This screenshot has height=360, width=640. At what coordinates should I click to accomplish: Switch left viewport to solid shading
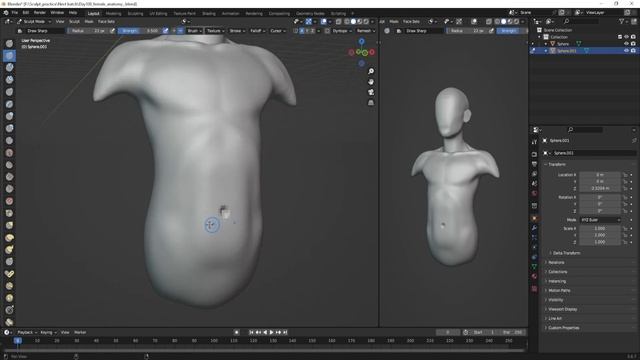(x=353, y=22)
